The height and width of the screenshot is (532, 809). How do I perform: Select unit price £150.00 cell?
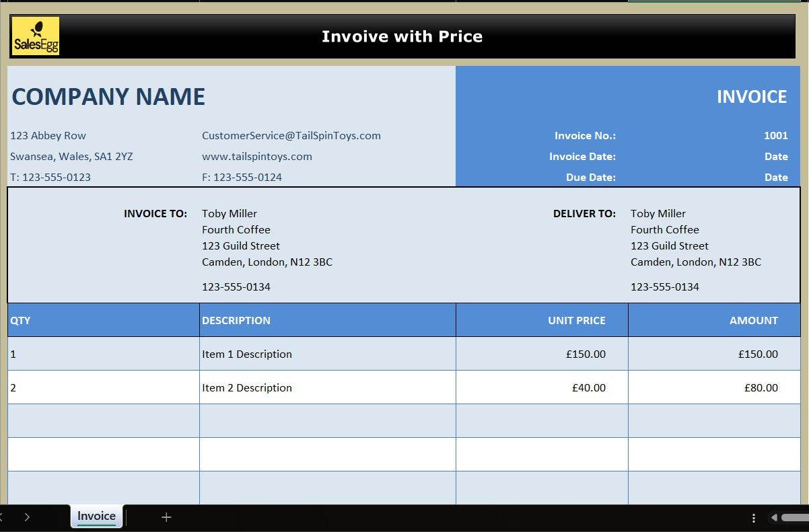click(x=542, y=354)
